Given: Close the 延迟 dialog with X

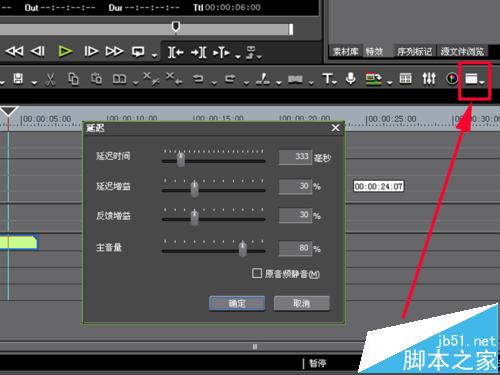Looking at the screenshot, I should coord(335,128).
